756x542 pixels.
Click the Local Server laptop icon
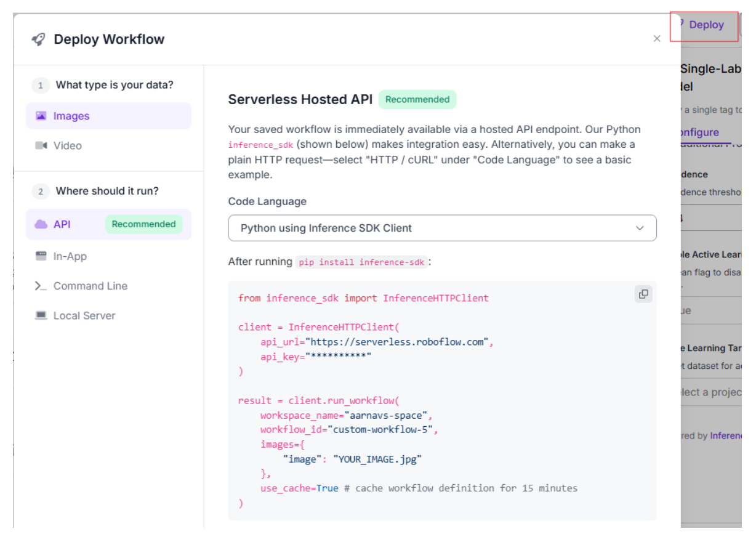[x=41, y=315]
